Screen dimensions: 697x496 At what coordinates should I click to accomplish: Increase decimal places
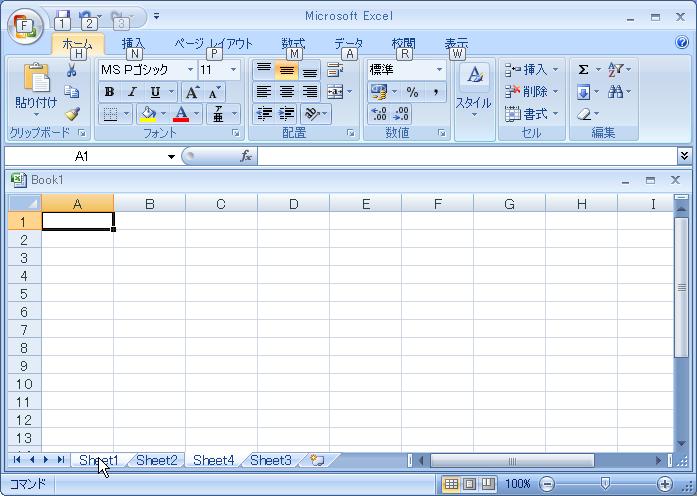click(379, 114)
